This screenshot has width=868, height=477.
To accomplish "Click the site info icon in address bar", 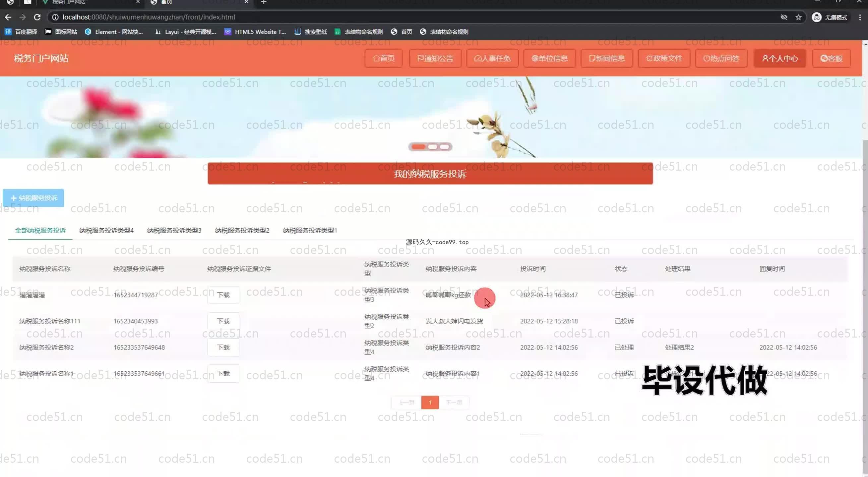I will [x=55, y=17].
